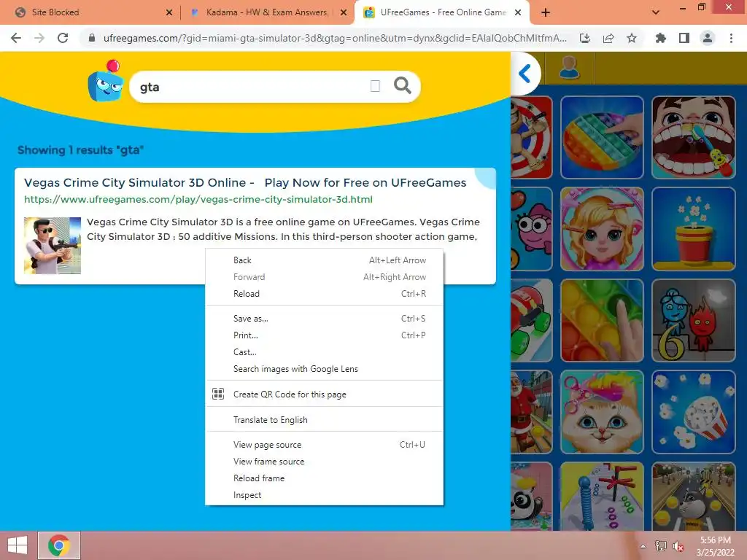Open the popcorn bucket game thumbnail
The width and height of the screenshot is (747, 560).
[x=693, y=412]
